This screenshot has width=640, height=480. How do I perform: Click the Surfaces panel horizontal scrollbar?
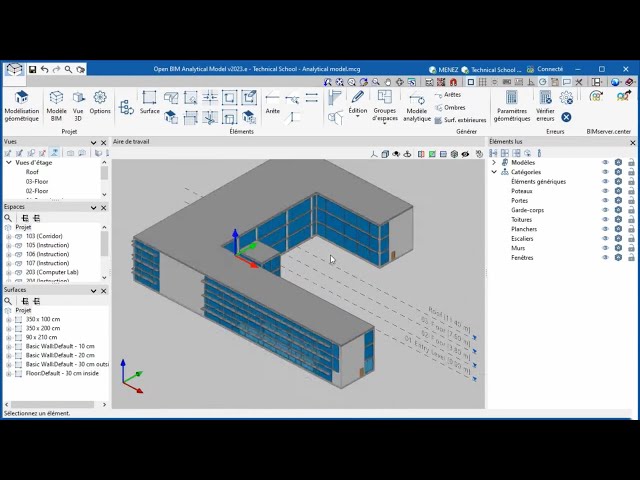(53, 404)
